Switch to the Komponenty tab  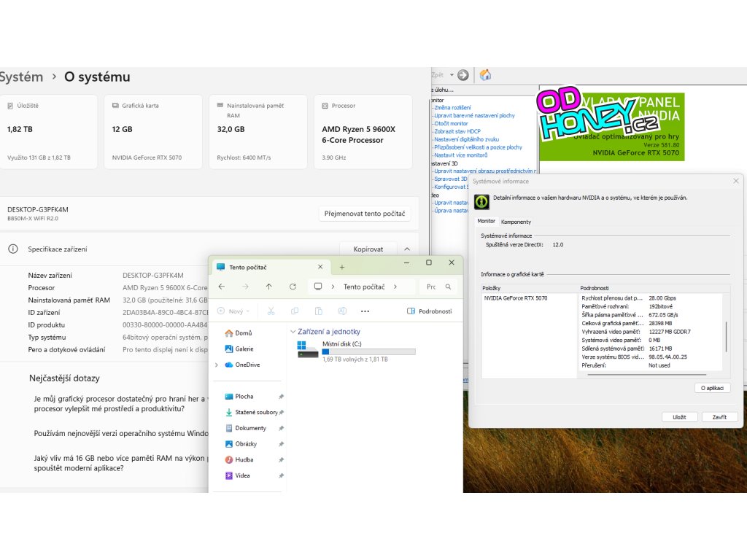516,222
